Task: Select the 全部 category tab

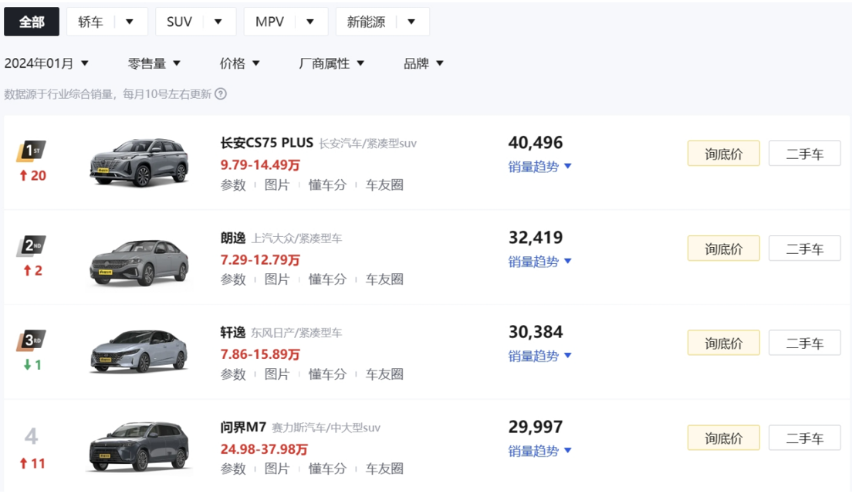Action: tap(32, 22)
